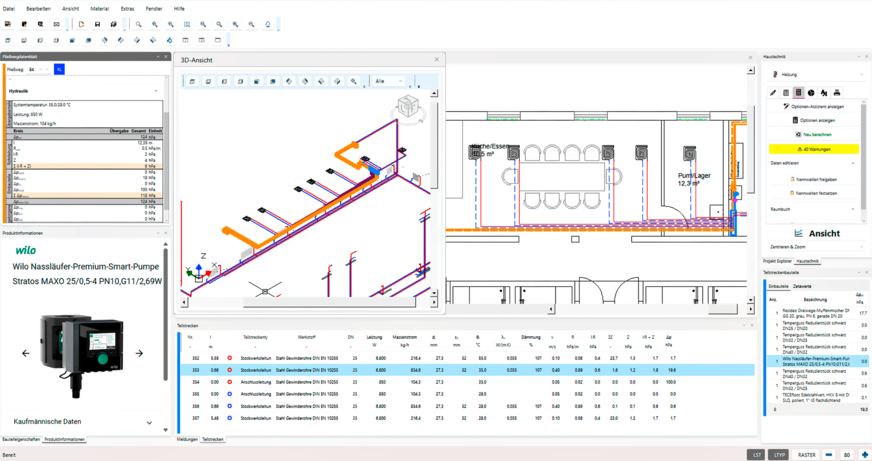Open the 'Alle' dropdown in 3D-Ansicht toolbar
872x461 pixels.
pyautogui.click(x=388, y=82)
